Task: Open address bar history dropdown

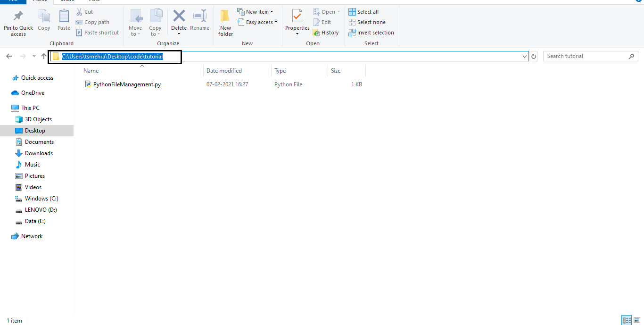Action: pos(525,56)
